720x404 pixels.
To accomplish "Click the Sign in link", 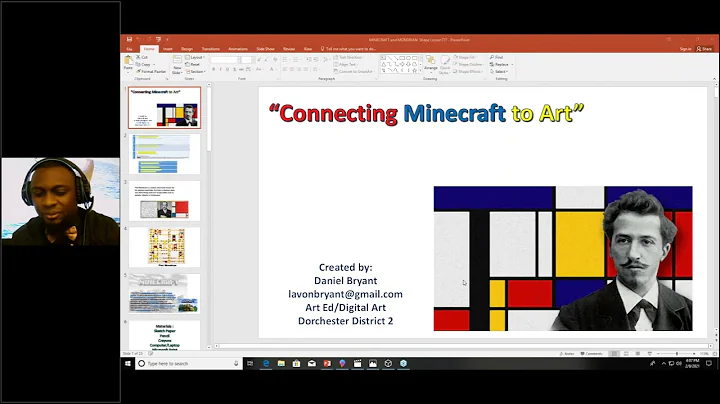I will tap(686, 49).
